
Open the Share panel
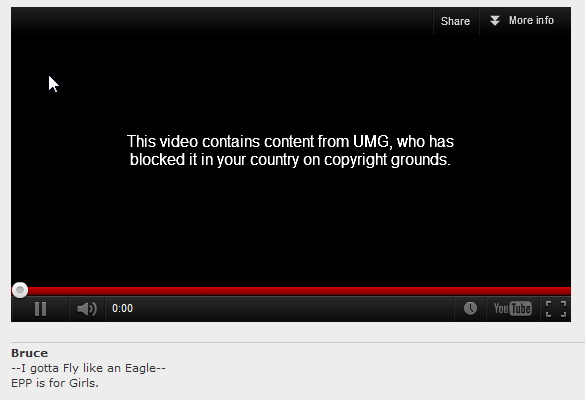pyautogui.click(x=455, y=21)
